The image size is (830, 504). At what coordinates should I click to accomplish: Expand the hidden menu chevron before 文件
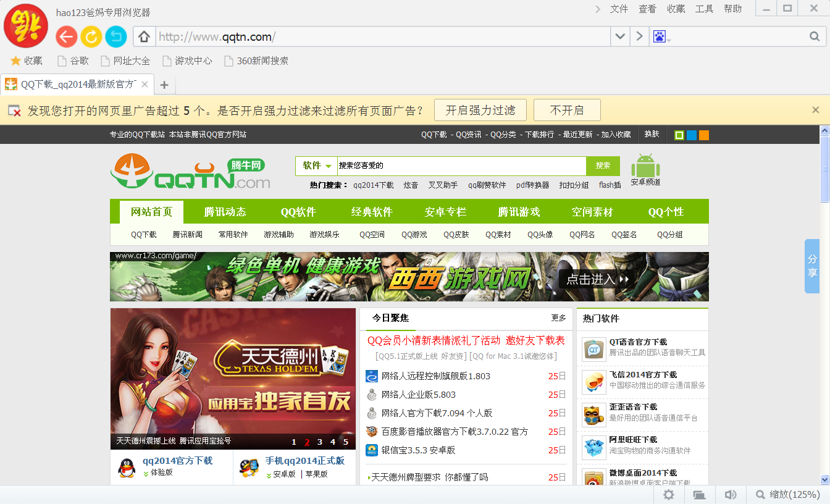click(598, 9)
